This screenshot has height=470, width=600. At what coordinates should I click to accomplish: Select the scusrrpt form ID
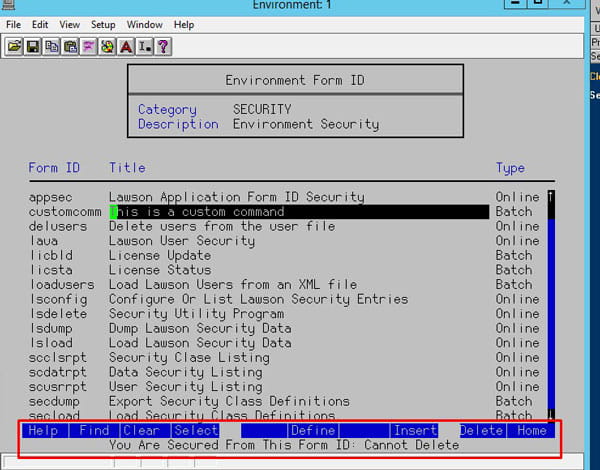tap(58, 387)
